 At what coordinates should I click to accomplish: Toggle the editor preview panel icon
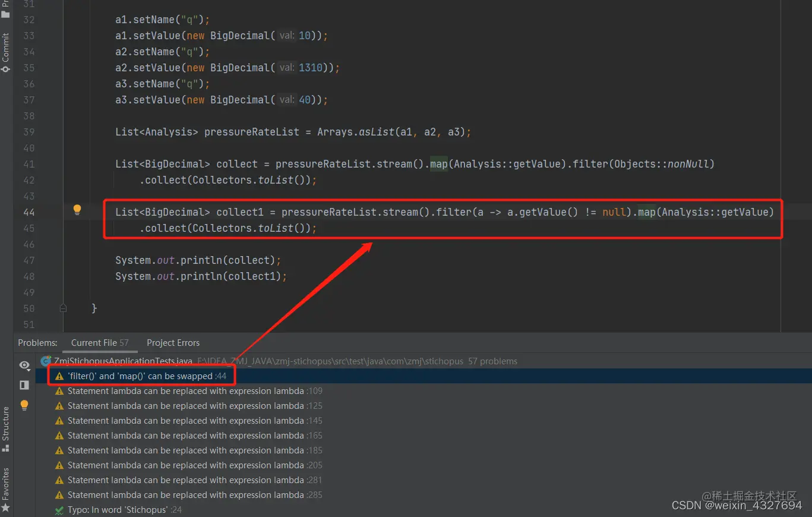pyautogui.click(x=24, y=385)
